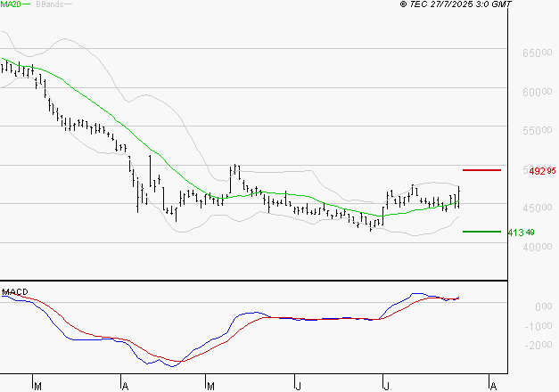Click the 492.95 resistance price label
Viewport: 559px width, 392px height.
click(542, 170)
